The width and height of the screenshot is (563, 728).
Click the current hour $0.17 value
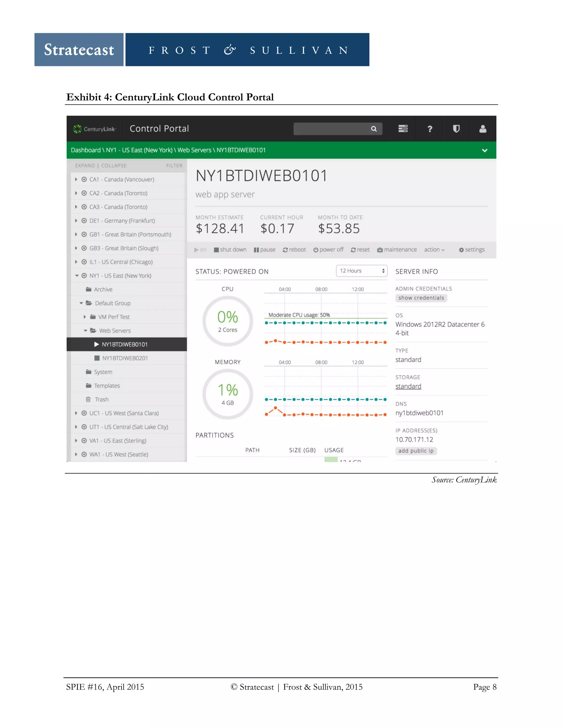pyautogui.click(x=277, y=229)
